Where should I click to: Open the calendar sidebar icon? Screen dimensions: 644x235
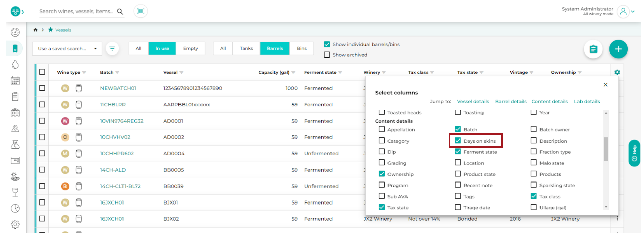tap(15, 80)
